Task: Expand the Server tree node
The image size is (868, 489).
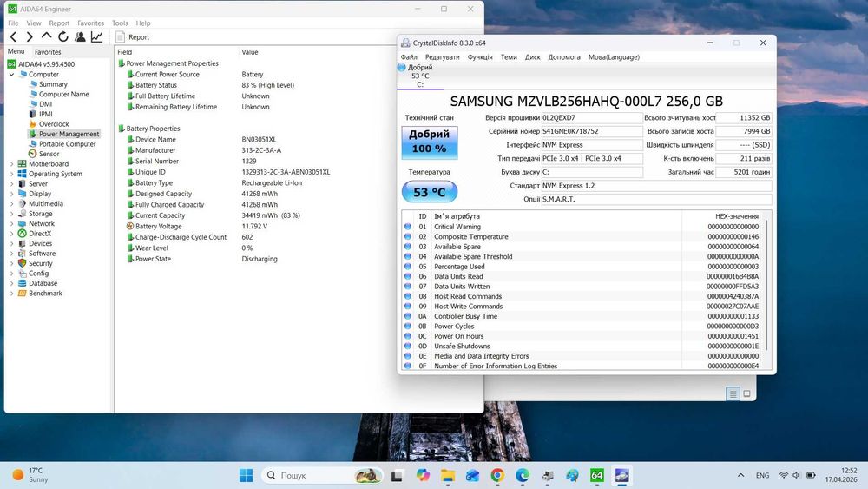Action: [11, 184]
